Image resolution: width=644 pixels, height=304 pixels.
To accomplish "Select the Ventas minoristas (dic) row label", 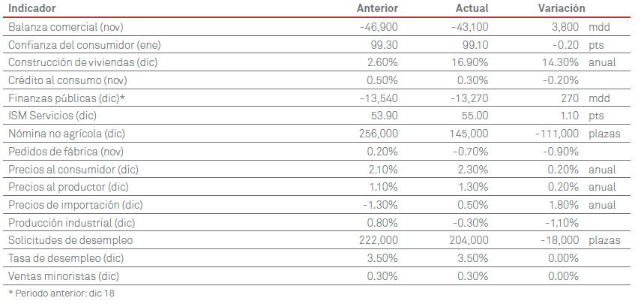I will point(64,276).
